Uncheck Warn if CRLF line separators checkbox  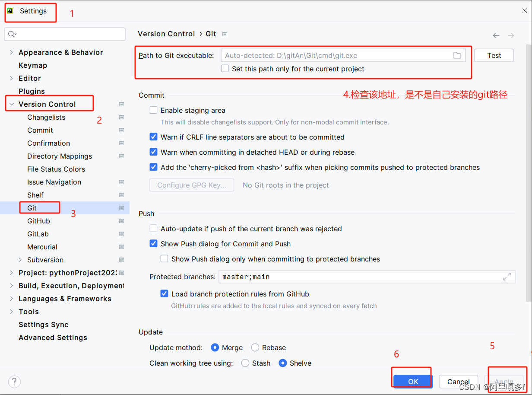[153, 137]
